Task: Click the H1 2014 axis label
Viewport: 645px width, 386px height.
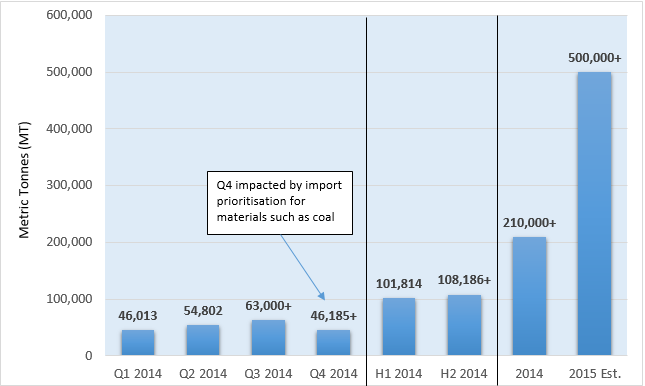Action: [399, 374]
